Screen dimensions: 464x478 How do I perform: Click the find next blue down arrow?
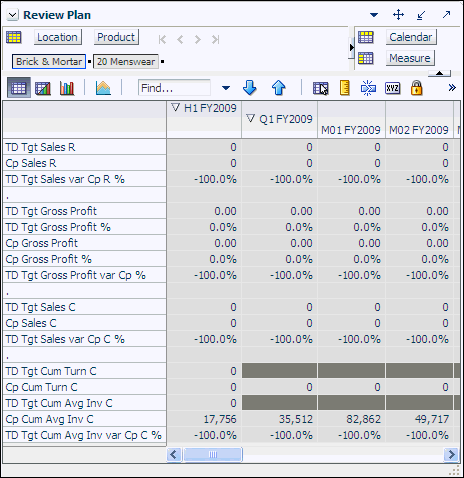(x=250, y=88)
